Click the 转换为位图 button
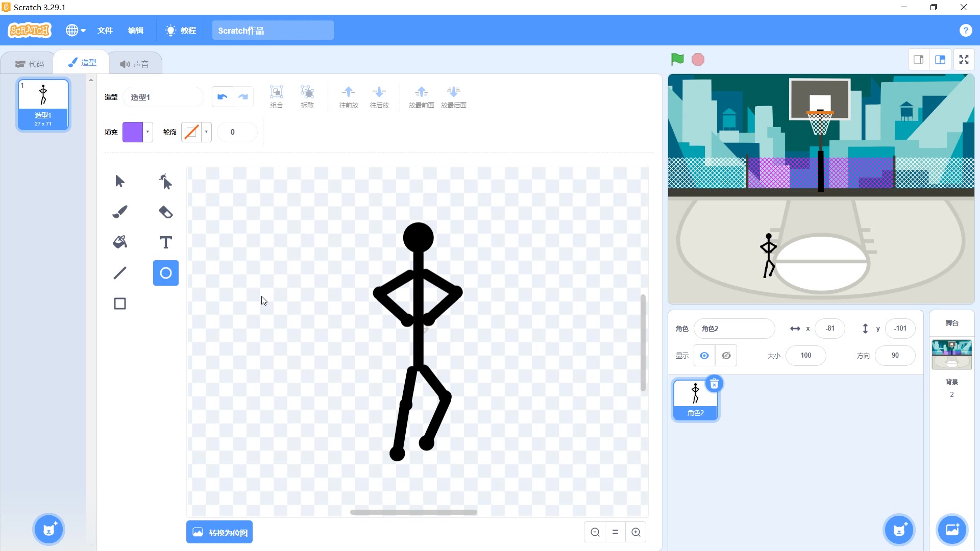The image size is (980, 551). pos(219,532)
